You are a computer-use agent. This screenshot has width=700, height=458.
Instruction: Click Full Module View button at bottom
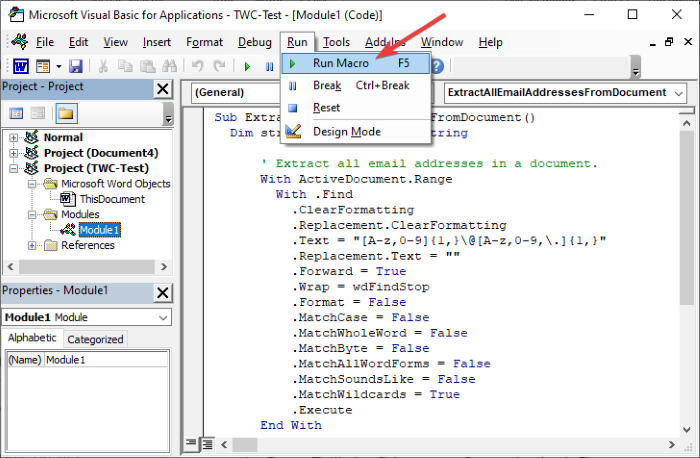point(207,444)
